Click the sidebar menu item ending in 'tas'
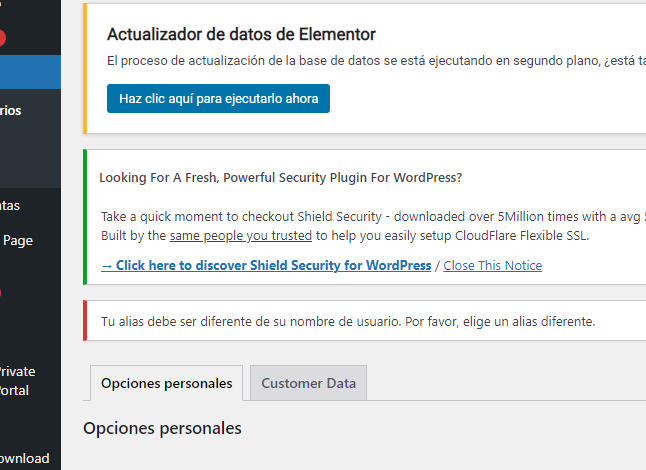 pos(10,205)
